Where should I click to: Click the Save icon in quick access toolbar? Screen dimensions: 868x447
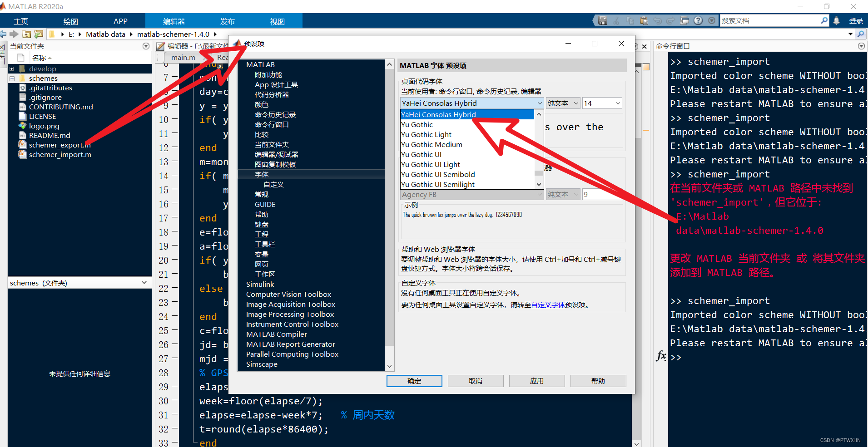[x=603, y=20]
